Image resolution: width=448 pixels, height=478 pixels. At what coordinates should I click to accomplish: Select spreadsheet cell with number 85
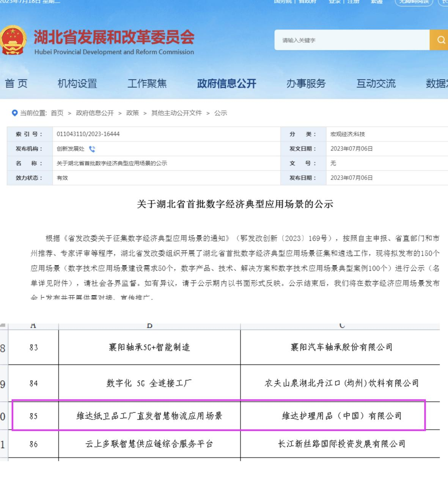point(33,416)
